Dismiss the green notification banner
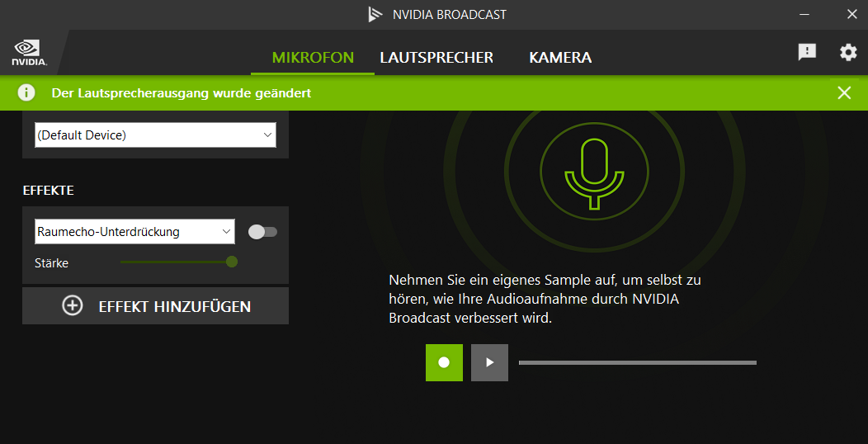Viewport: 868px width, 444px height. pos(844,93)
